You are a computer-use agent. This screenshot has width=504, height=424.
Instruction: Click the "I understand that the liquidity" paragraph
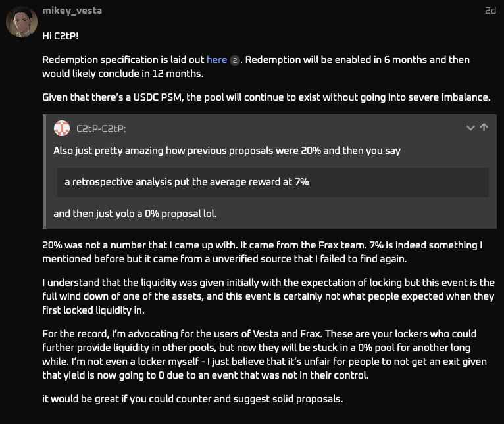(268, 296)
